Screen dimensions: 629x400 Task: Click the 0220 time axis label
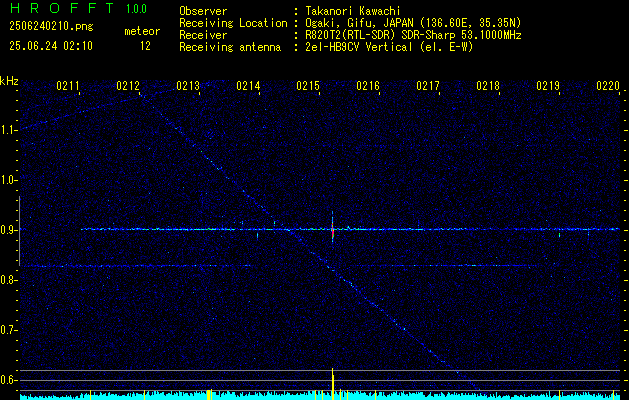coord(608,86)
